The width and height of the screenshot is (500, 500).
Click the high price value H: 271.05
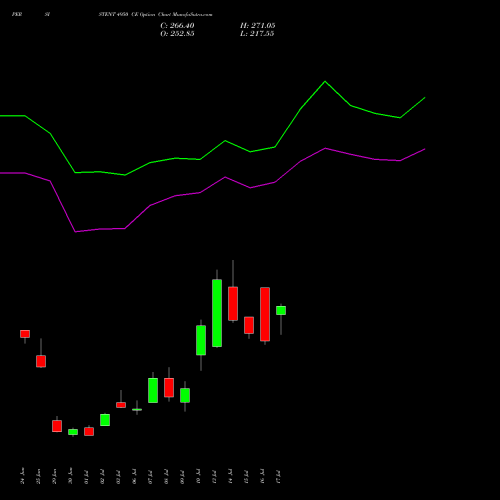(x=258, y=26)
